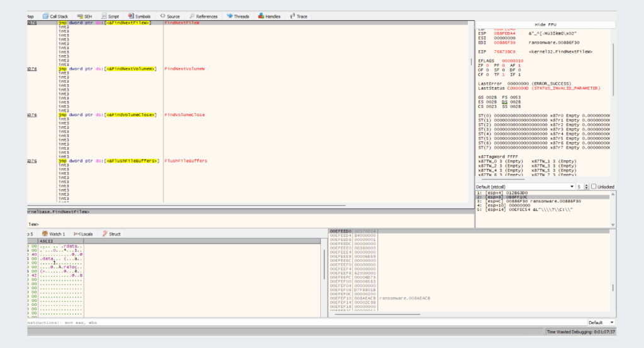
Task: Click the Time Wasted Debugging status text
Action: pos(580,332)
